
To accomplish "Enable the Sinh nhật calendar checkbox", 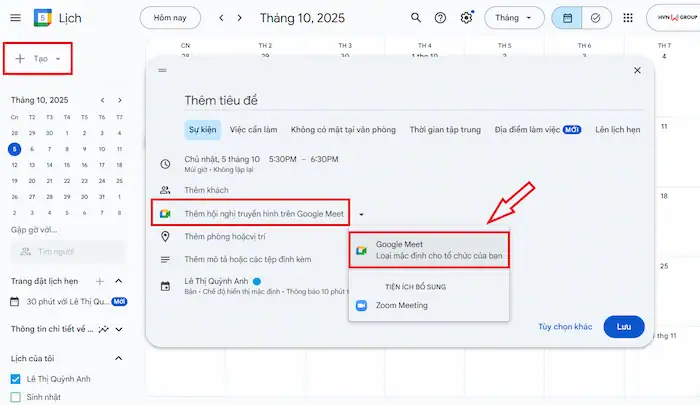I will click(x=15, y=397).
